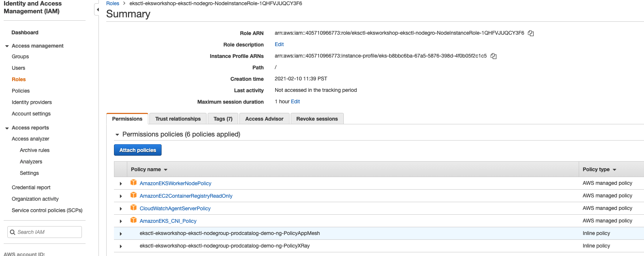Open Identity providers in the sidebar

(x=32, y=102)
